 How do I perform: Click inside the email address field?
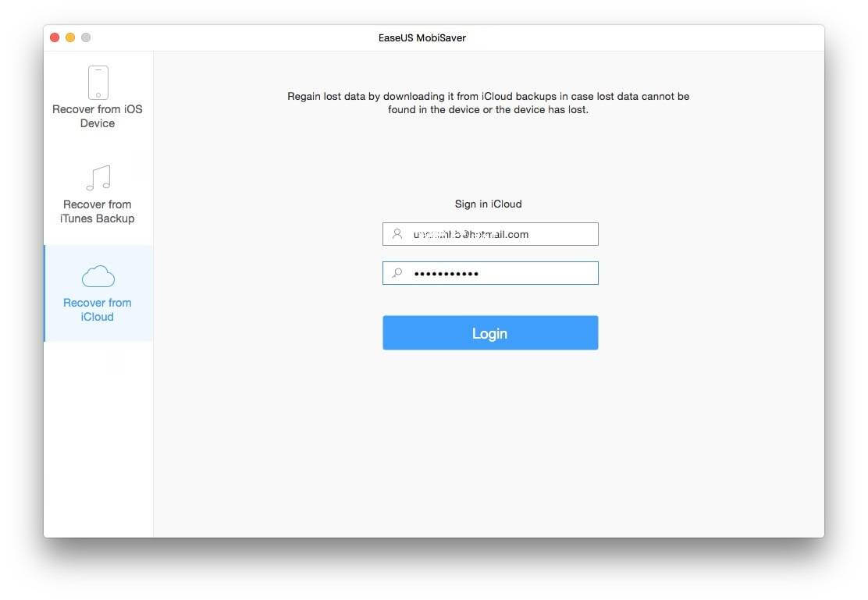tap(490, 233)
